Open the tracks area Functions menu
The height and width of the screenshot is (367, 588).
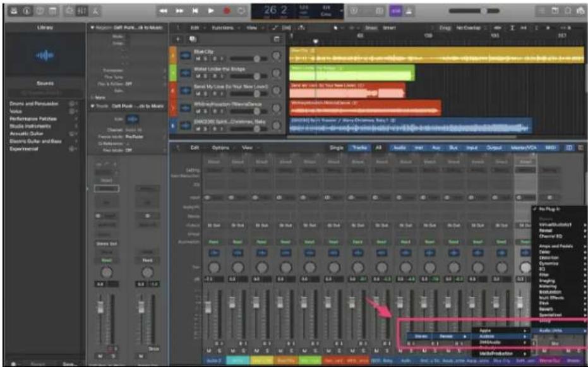pos(222,28)
